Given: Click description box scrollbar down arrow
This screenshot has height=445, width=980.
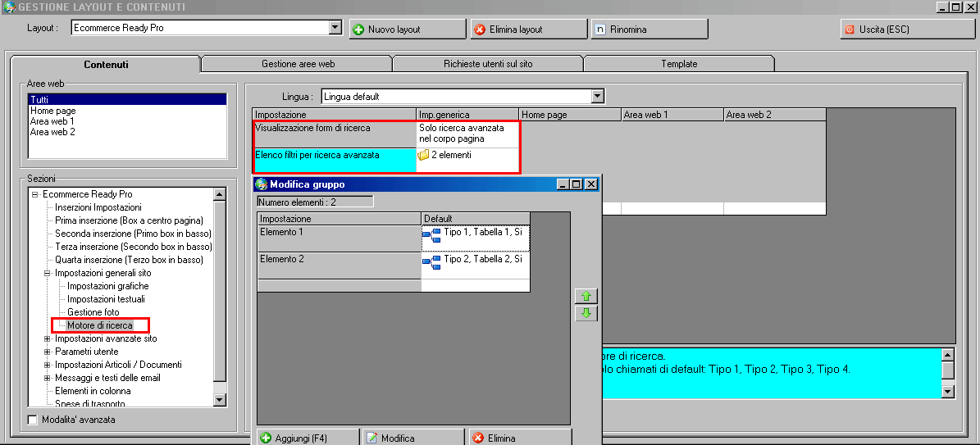Looking at the screenshot, I should click(947, 392).
